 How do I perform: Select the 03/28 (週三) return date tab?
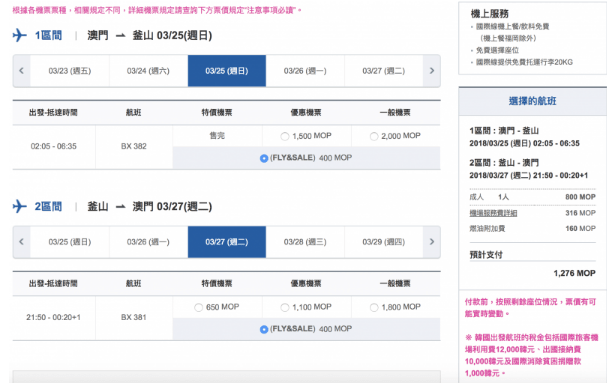coord(305,242)
